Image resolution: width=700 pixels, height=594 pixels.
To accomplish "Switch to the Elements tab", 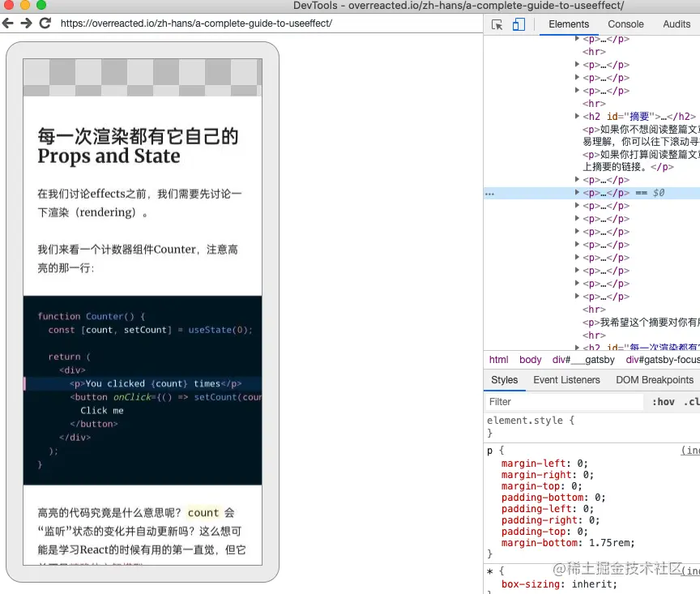I will coord(569,24).
